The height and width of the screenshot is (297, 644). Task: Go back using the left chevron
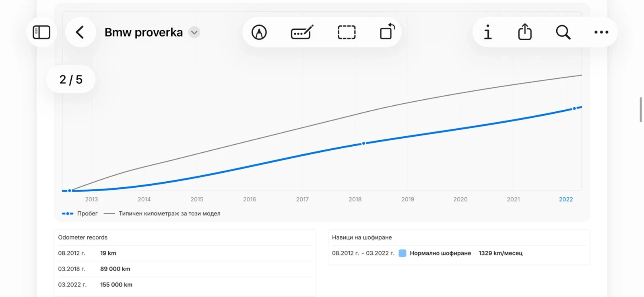pos(80,32)
